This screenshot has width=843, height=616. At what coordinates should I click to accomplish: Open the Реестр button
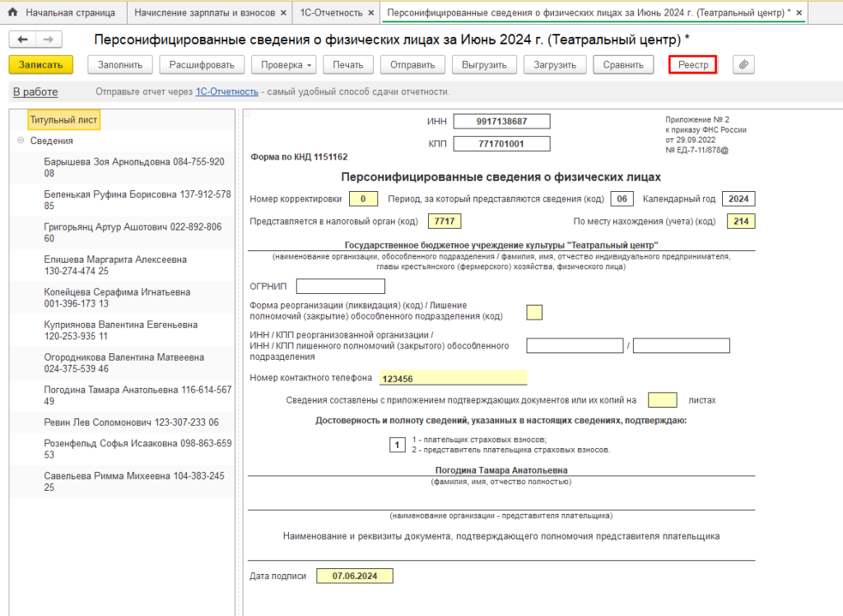click(693, 65)
